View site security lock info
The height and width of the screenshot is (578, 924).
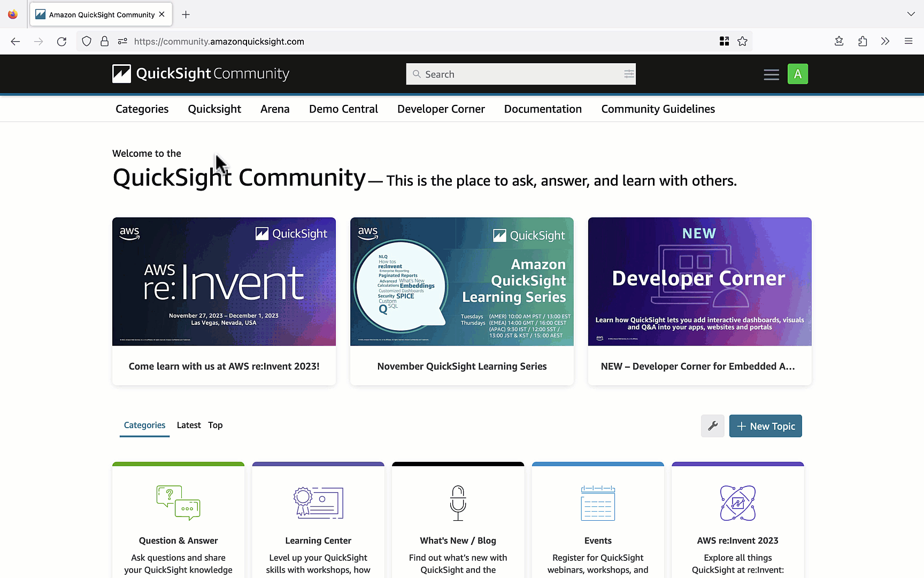(x=105, y=41)
